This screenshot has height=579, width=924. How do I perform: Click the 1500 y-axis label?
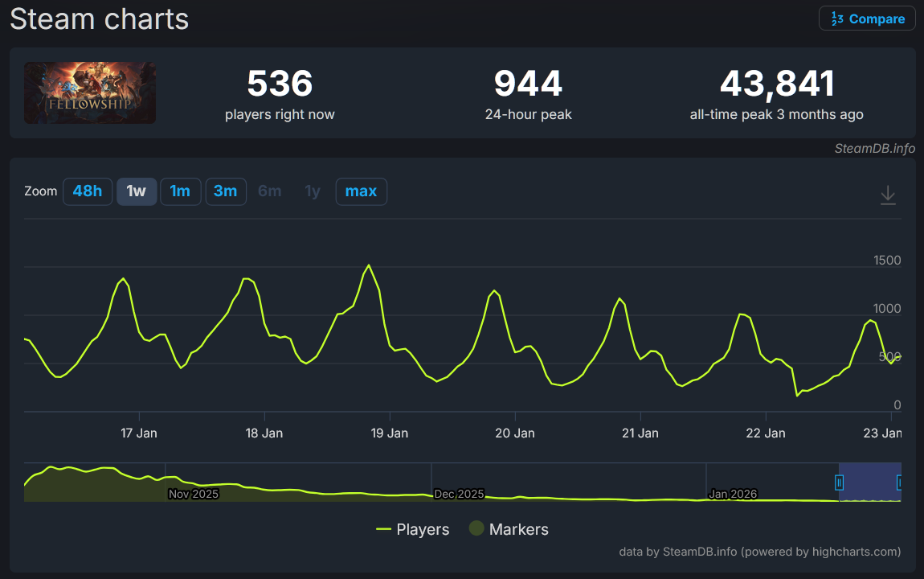tap(887, 261)
